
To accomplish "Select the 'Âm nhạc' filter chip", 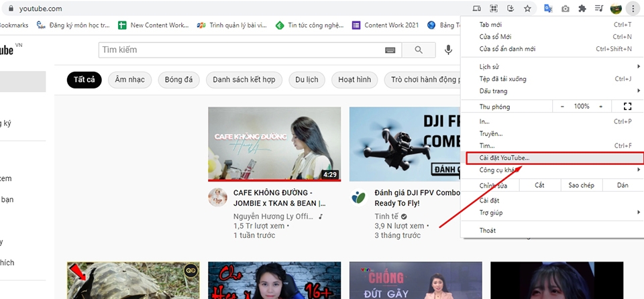I will coord(129,80).
